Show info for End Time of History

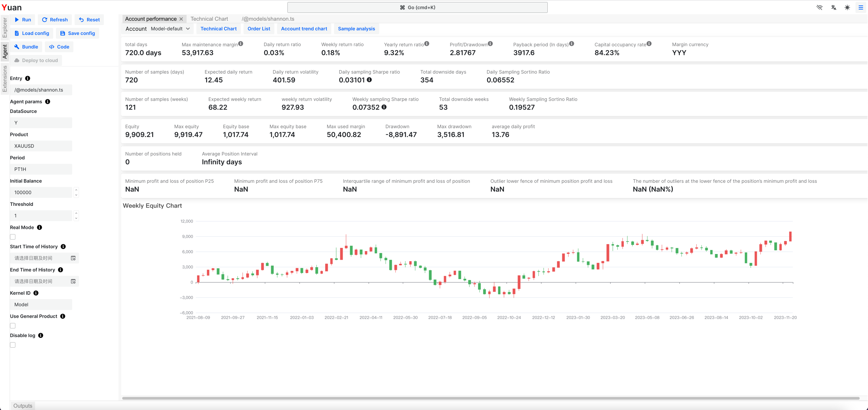[x=61, y=270]
